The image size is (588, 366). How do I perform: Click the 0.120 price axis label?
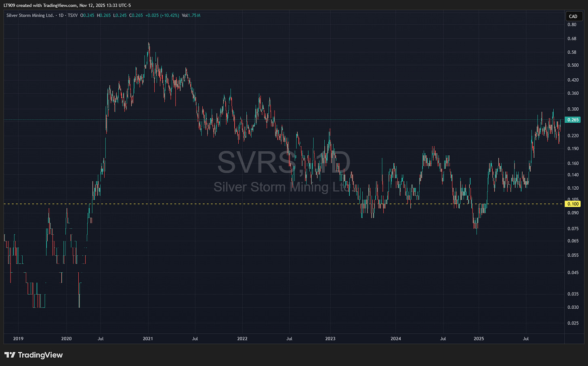[x=573, y=188]
